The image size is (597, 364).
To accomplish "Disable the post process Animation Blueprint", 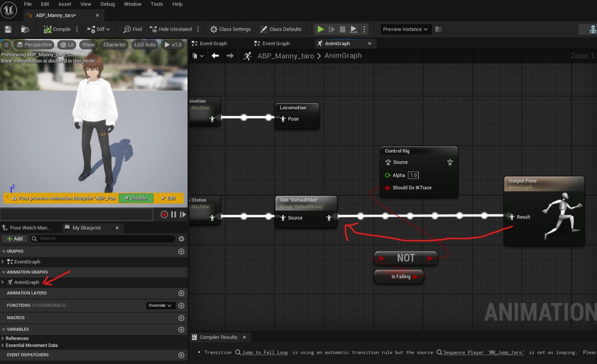I will coord(136,198).
